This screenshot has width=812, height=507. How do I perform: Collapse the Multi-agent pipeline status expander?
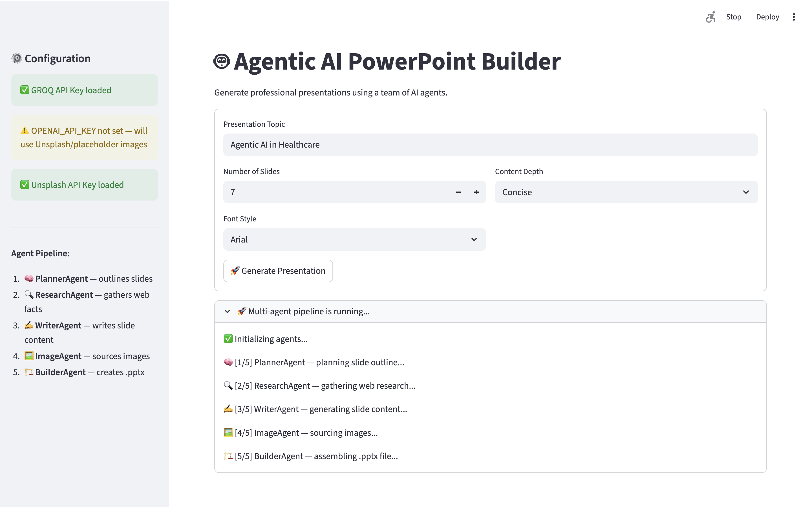pos(228,311)
